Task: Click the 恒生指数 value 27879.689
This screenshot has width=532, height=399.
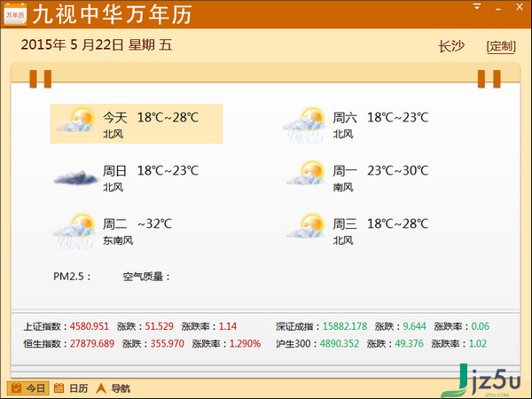Action: click(x=92, y=344)
